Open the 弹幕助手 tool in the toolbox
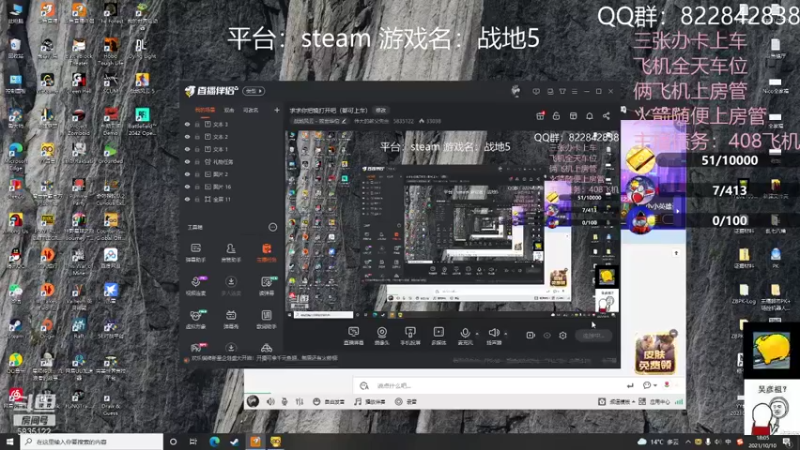 coord(196,253)
